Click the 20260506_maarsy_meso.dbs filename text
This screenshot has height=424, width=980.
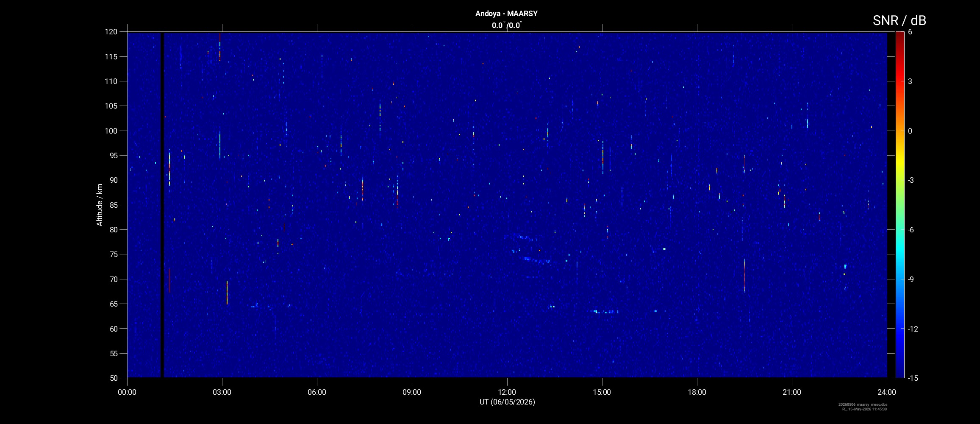coord(863,404)
